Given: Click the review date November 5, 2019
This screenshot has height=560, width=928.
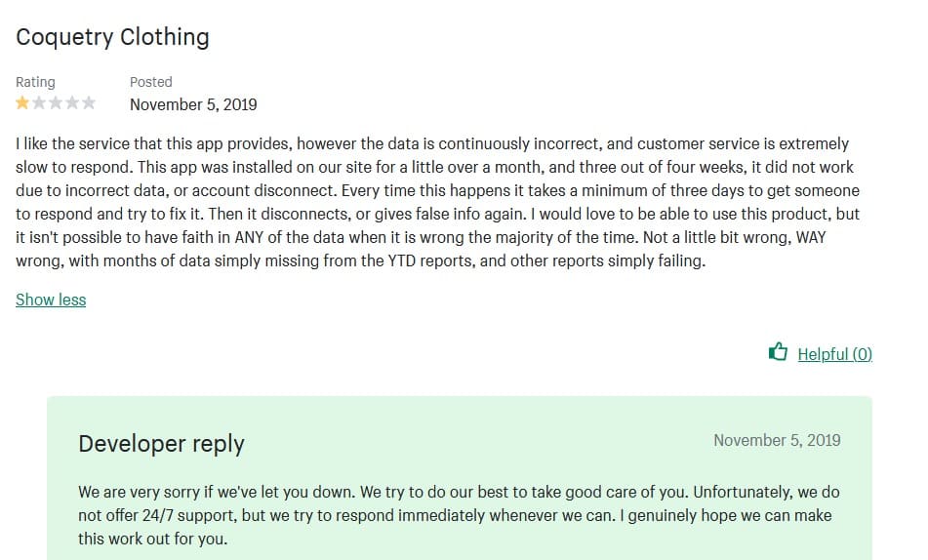Looking at the screenshot, I should [x=193, y=103].
